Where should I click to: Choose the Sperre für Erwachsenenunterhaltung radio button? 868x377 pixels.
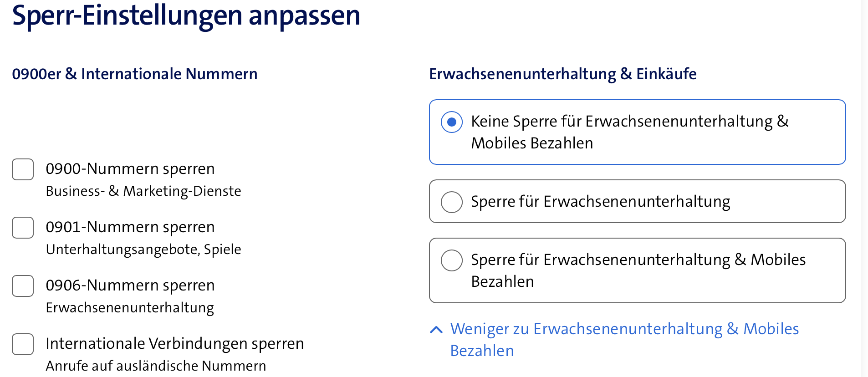click(x=452, y=202)
